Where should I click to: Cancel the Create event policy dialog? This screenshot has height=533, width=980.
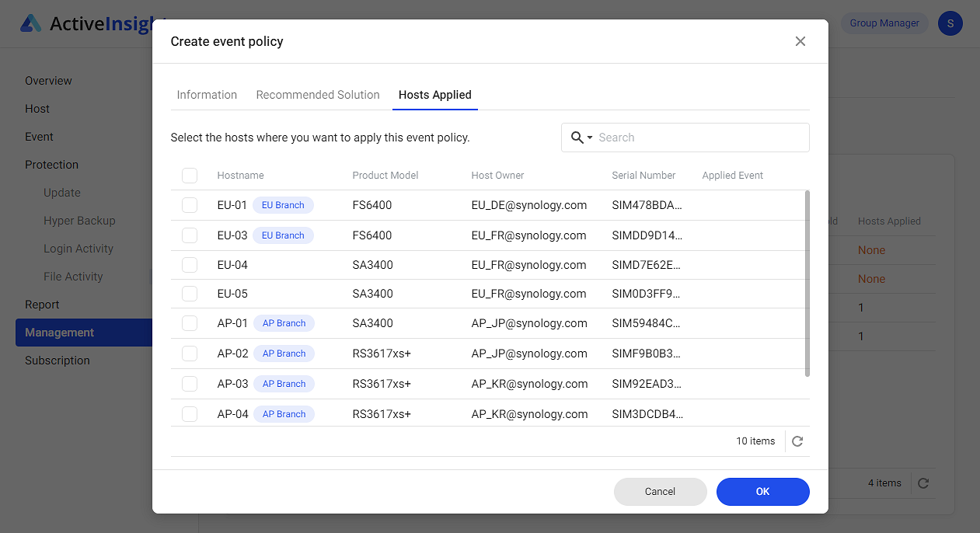click(x=660, y=491)
